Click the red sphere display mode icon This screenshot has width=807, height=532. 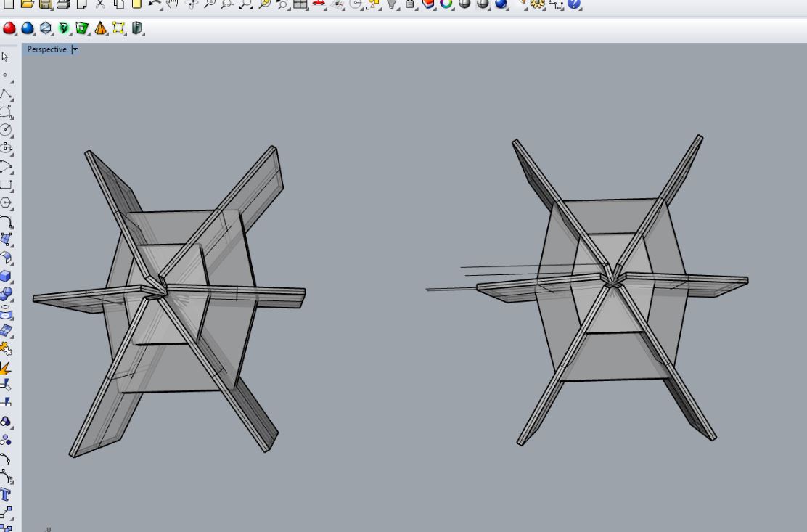coord(9,28)
